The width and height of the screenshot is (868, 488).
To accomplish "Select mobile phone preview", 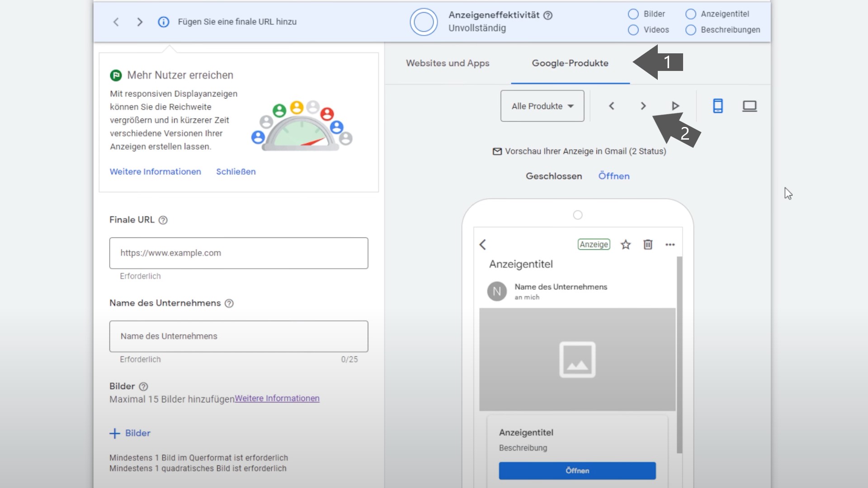I will 718,106.
